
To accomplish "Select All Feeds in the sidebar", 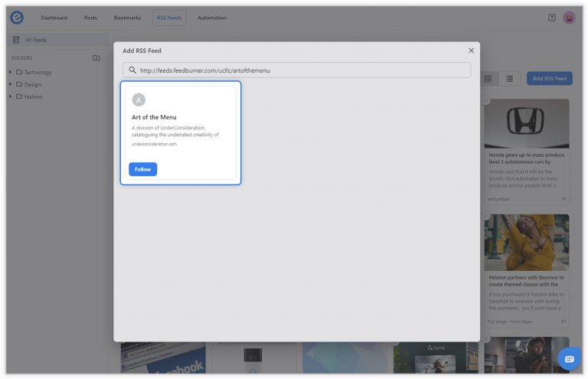I will tap(57, 40).
